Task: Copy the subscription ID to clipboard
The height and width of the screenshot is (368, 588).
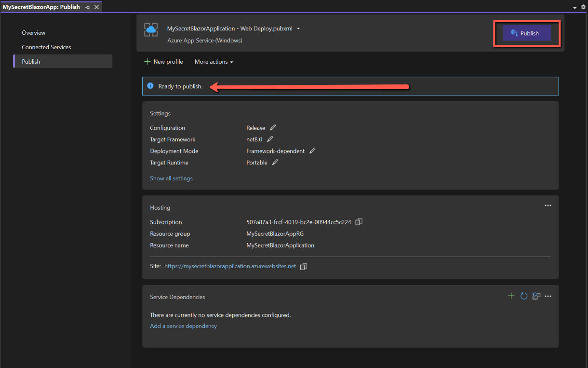Action: point(359,222)
